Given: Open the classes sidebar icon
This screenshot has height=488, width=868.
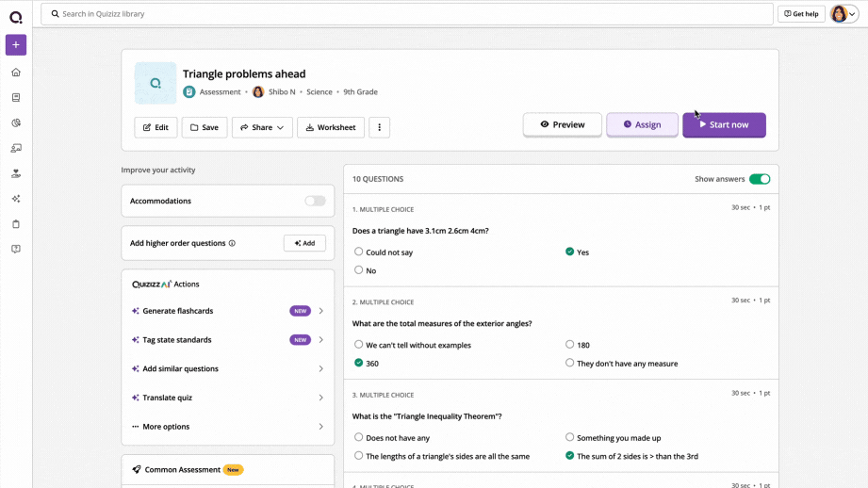Looking at the screenshot, I should pos(16,148).
